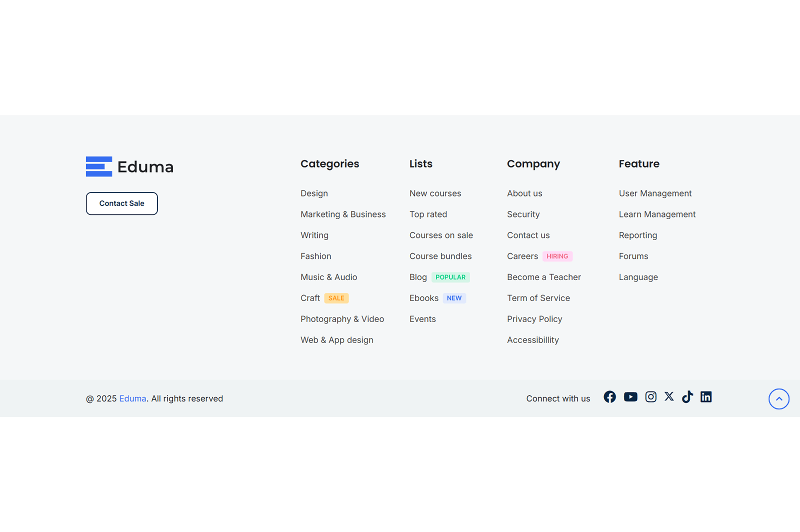Open the Course bundles list
Viewport: 800px width, 532px height.
click(x=440, y=256)
